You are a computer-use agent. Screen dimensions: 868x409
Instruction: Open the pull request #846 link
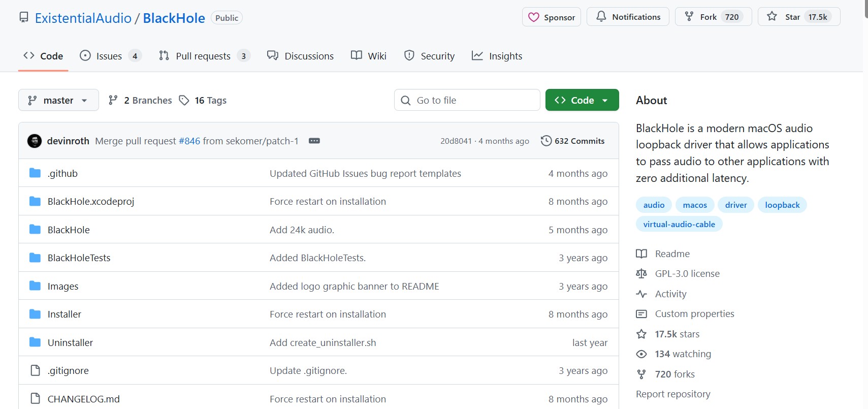pyautogui.click(x=189, y=141)
